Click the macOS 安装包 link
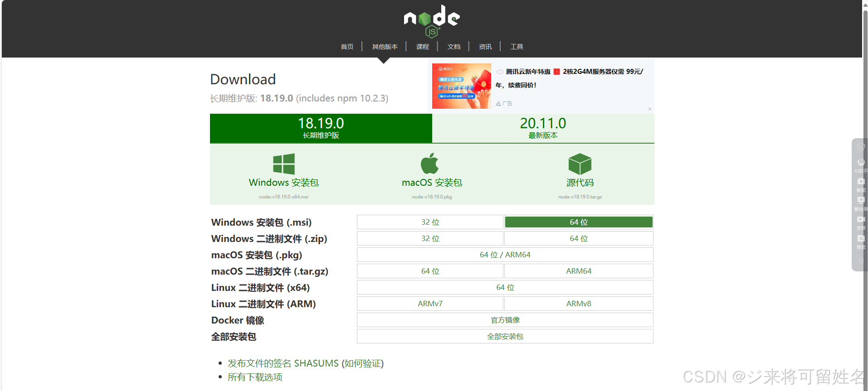This screenshot has height=391, width=868. pyautogui.click(x=432, y=183)
